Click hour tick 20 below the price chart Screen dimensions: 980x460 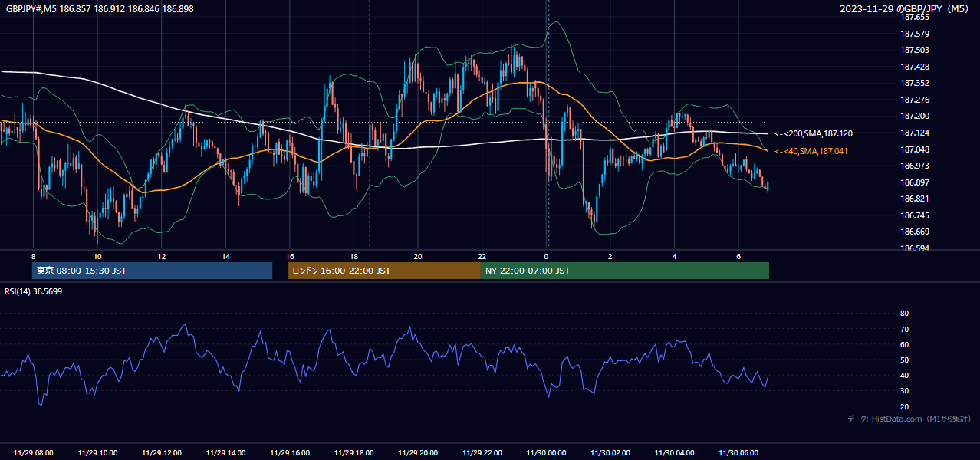tap(418, 256)
